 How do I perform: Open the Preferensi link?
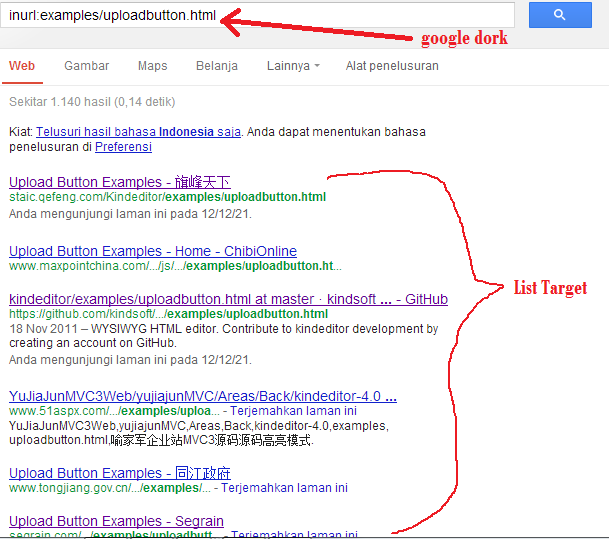pos(123,147)
